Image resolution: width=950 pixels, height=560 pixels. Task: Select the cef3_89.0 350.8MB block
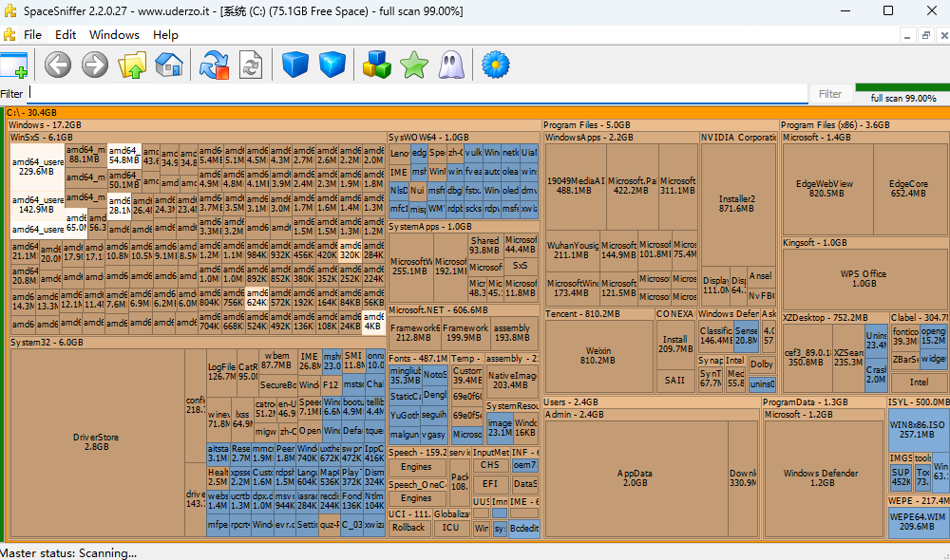point(807,357)
